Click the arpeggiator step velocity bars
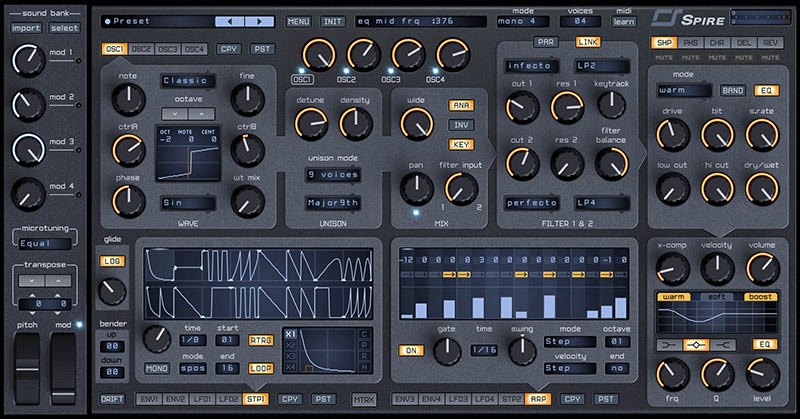800x419 pixels. (514, 302)
